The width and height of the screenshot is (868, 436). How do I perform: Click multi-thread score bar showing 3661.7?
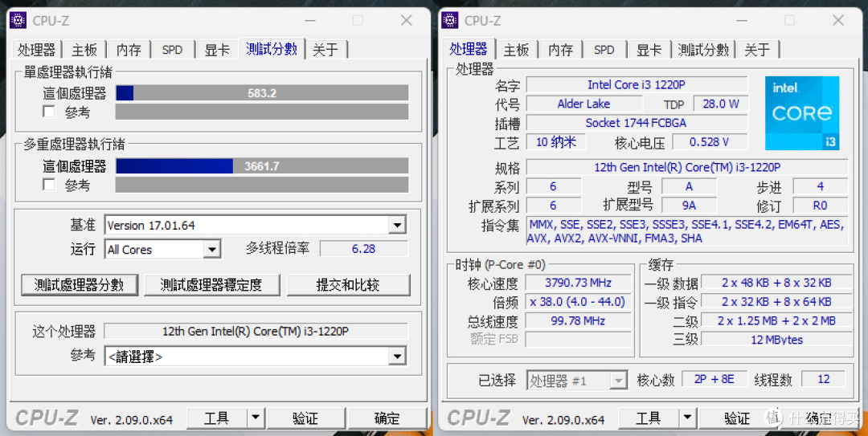[x=262, y=166]
